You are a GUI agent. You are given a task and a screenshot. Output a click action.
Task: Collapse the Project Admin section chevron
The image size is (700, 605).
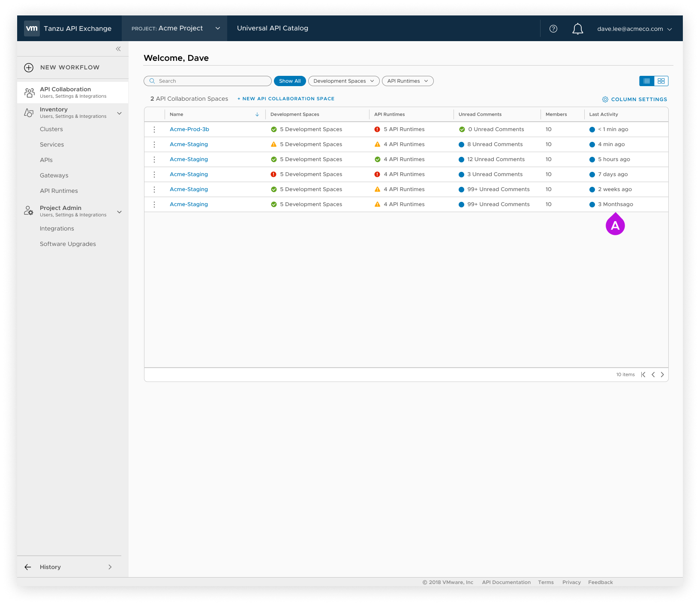pyautogui.click(x=120, y=212)
